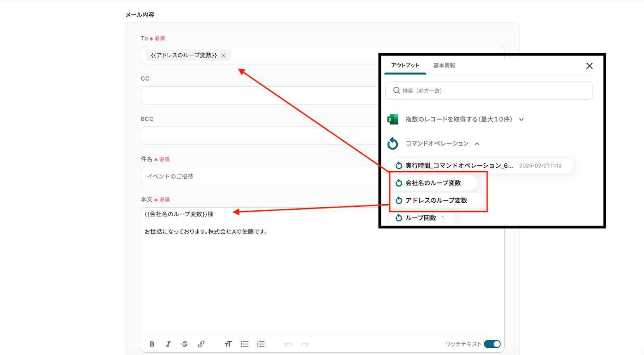
Task: Insert a numbered list
Action: (261, 344)
